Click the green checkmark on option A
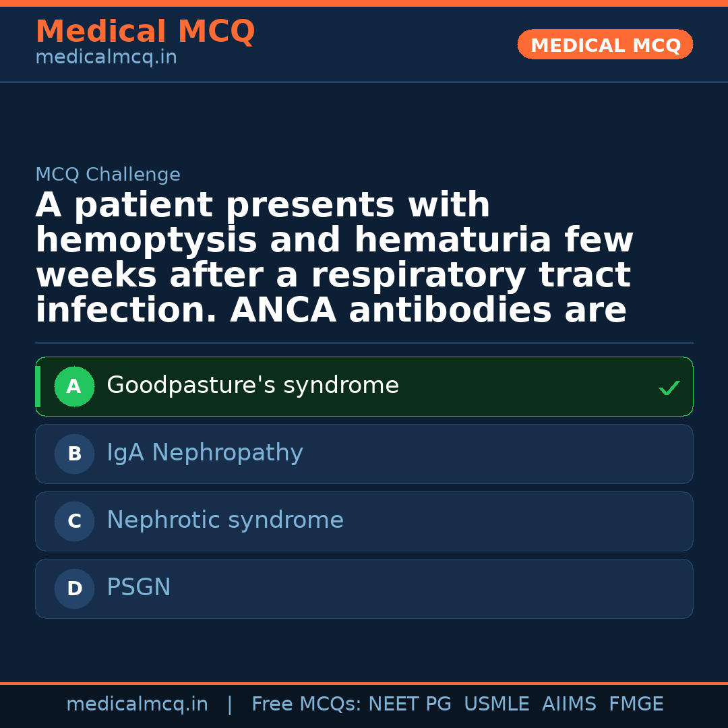Viewport: 728px width, 728px height. pos(669,388)
